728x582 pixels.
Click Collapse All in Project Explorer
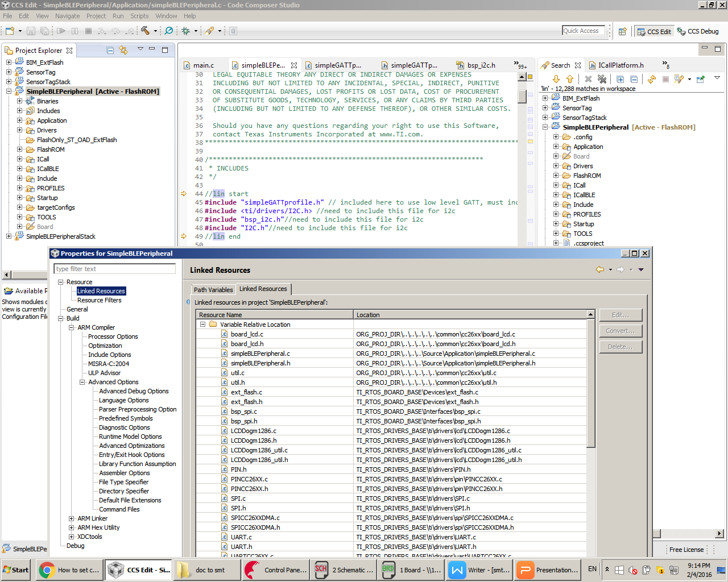[x=110, y=50]
